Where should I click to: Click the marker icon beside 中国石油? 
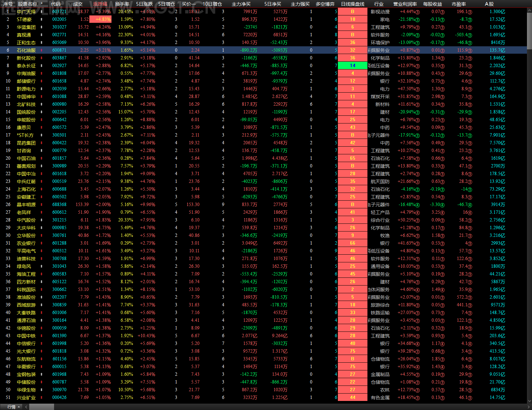[42, 158]
